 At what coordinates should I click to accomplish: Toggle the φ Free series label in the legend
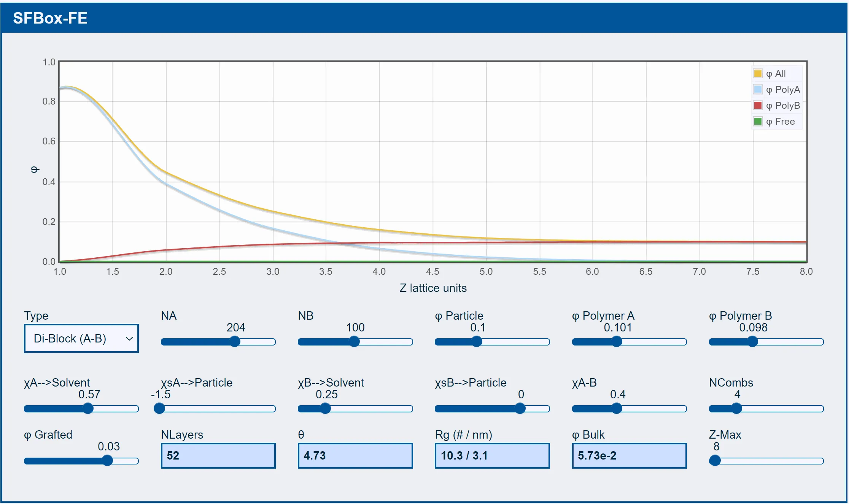tap(780, 121)
